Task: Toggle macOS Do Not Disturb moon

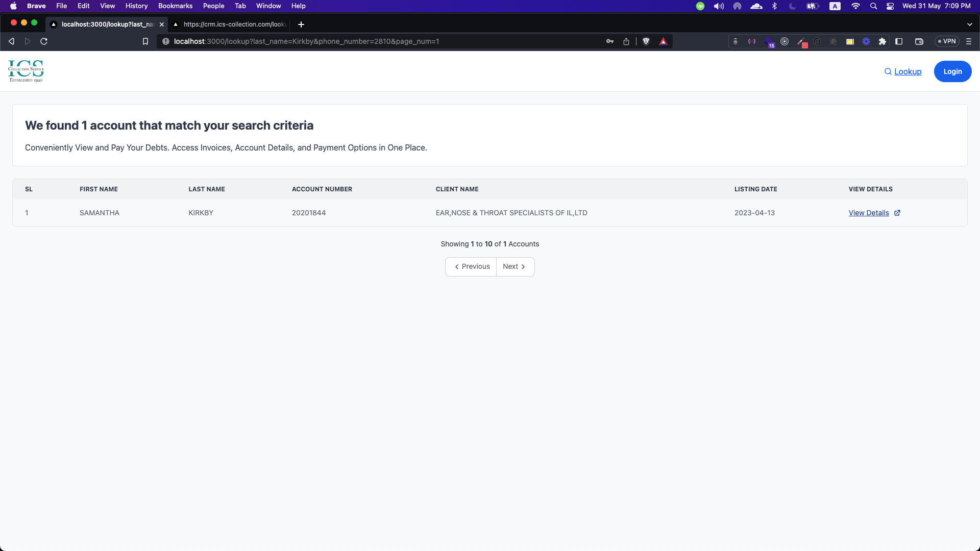Action: point(792,6)
